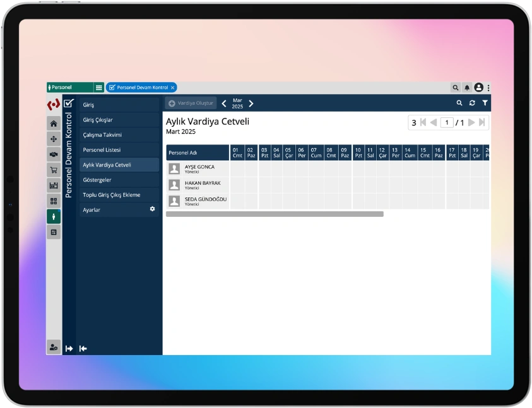Click the page number input field
Screen dimensions: 532x408
click(x=447, y=123)
